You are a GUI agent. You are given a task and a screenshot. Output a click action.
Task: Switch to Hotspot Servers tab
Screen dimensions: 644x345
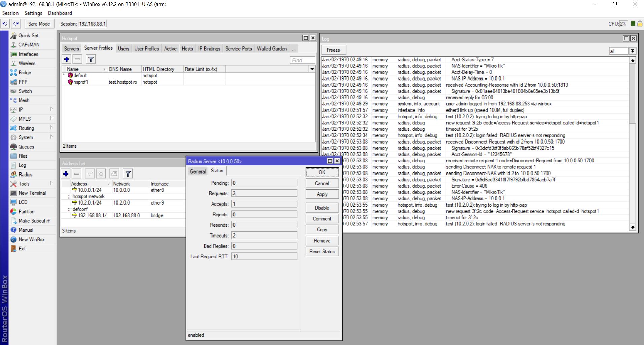(x=71, y=49)
